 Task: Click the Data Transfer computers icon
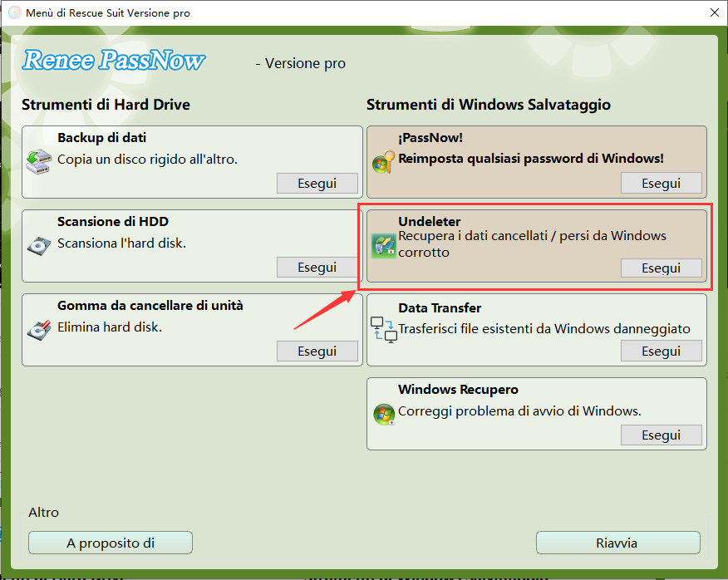click(x=382, y=330)
